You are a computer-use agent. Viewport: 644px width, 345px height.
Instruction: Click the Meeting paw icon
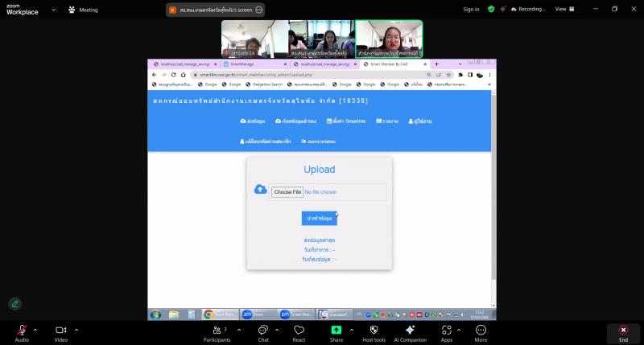click(x=72, y=10)
